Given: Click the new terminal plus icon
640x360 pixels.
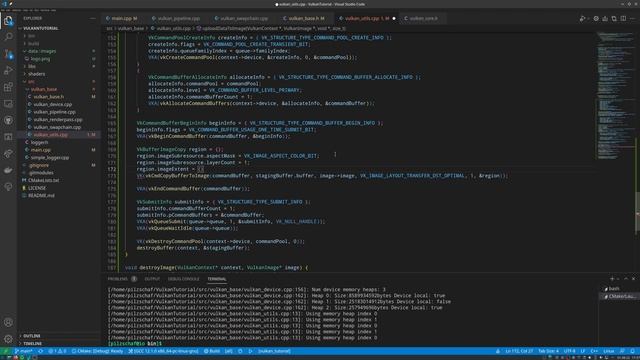Looking at the screenshot, I should (x=612, y=279).
